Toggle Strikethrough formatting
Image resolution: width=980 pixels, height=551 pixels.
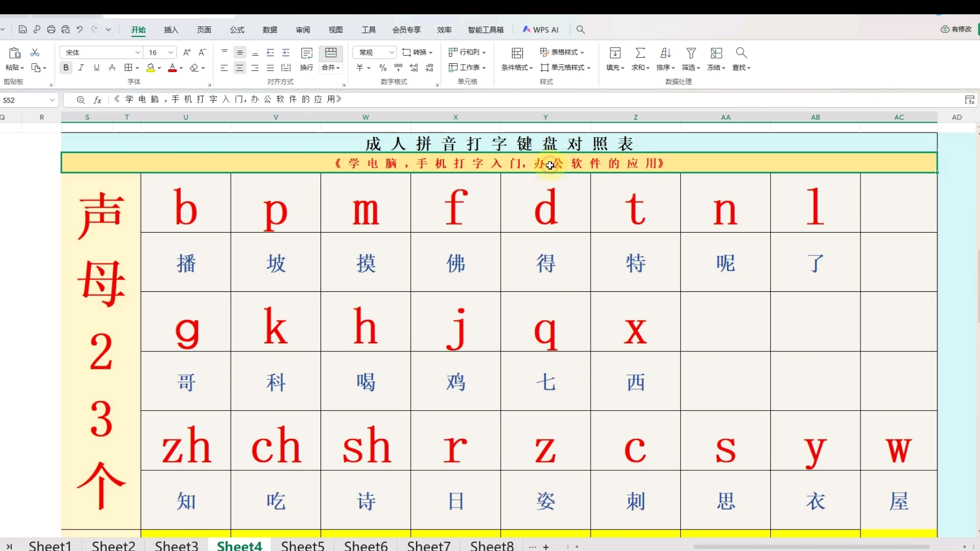(112, 67)
